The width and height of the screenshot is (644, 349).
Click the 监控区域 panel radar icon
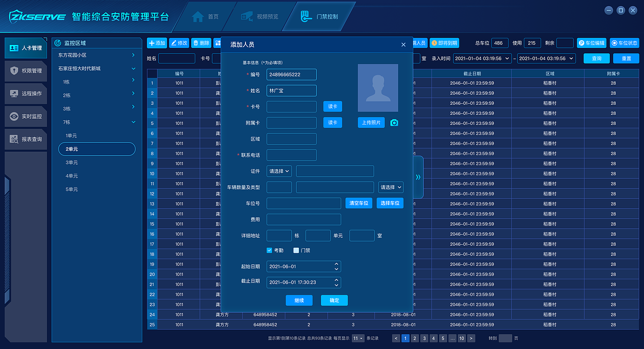[x=57, y=43]
